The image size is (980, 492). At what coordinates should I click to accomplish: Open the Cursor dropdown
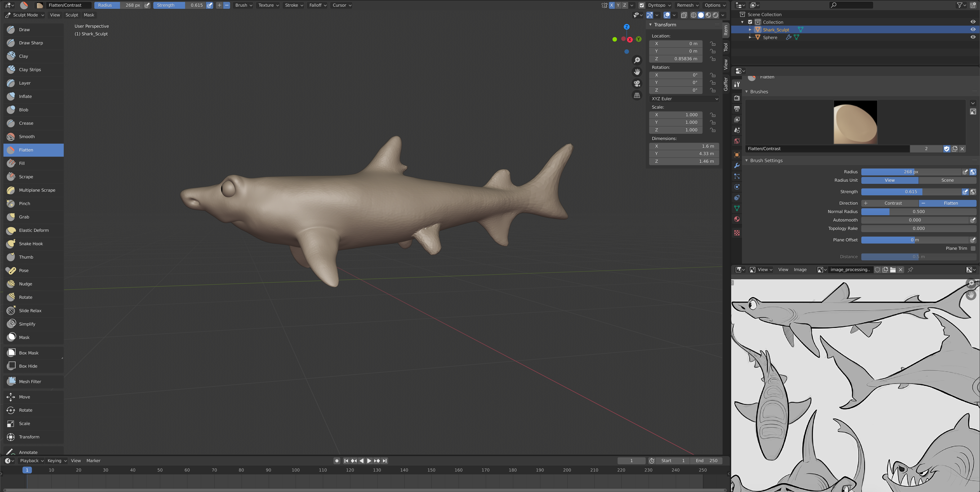pyautogui.click(x=342, y=5)
